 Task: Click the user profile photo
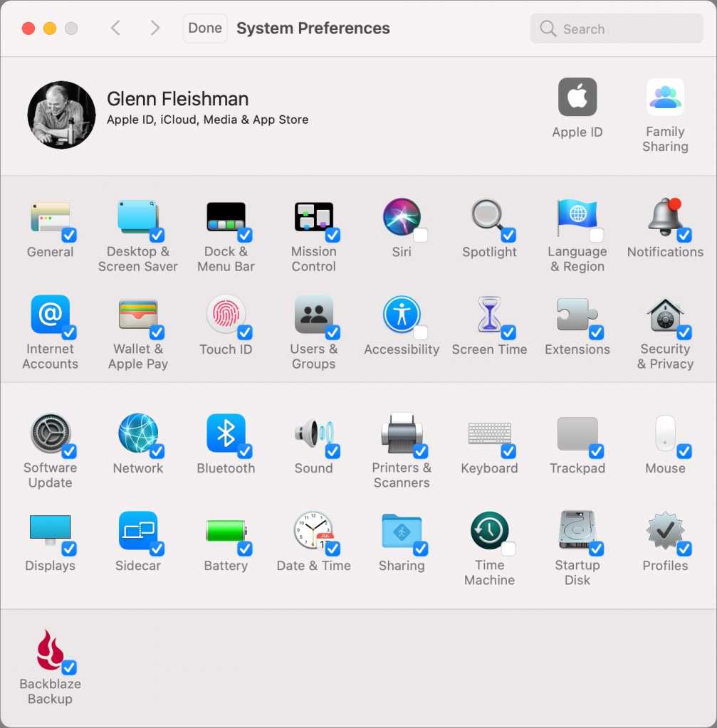61,115
